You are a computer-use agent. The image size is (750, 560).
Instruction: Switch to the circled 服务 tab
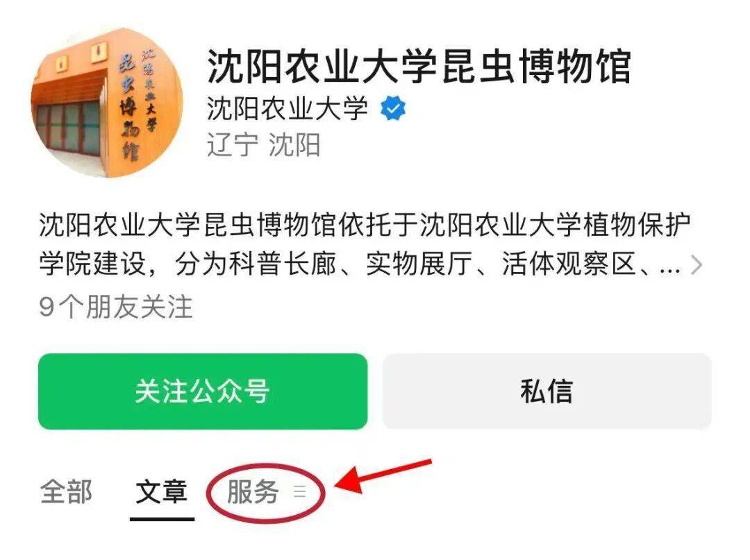tap(253, 492)
